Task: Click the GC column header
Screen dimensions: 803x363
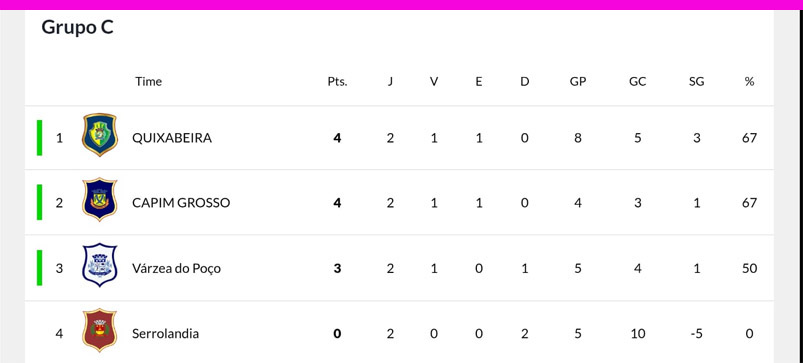Action: tap(638, 81)
